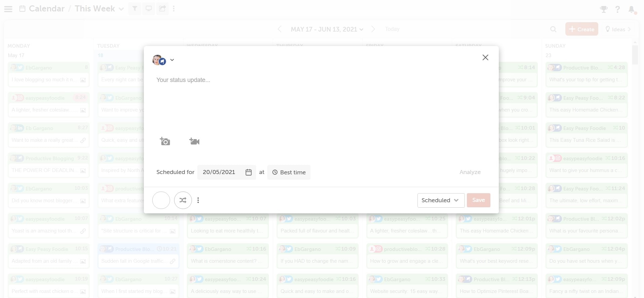Click the Analyze link
This screenshot has width=644, height=298.
pos(470,172)
